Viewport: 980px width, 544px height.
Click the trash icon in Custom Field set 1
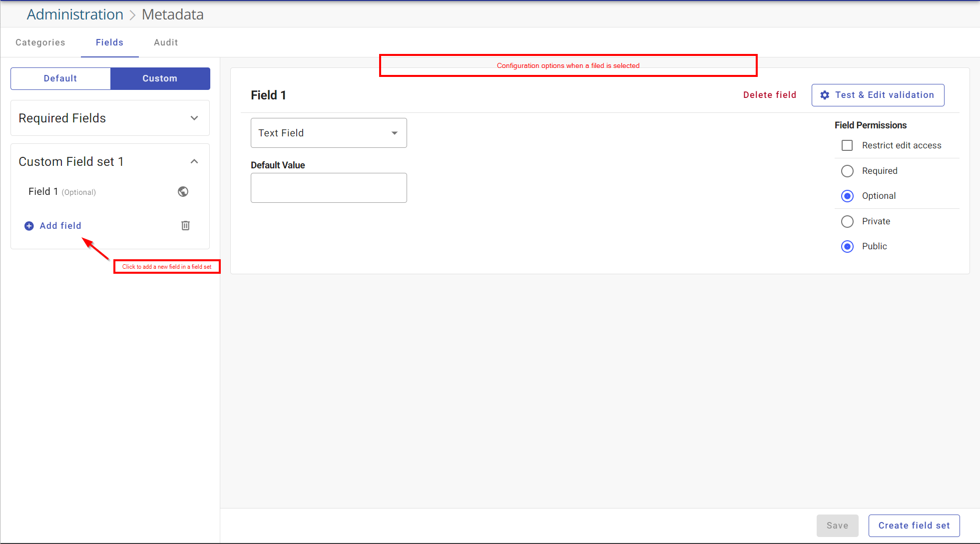(185, 226)
